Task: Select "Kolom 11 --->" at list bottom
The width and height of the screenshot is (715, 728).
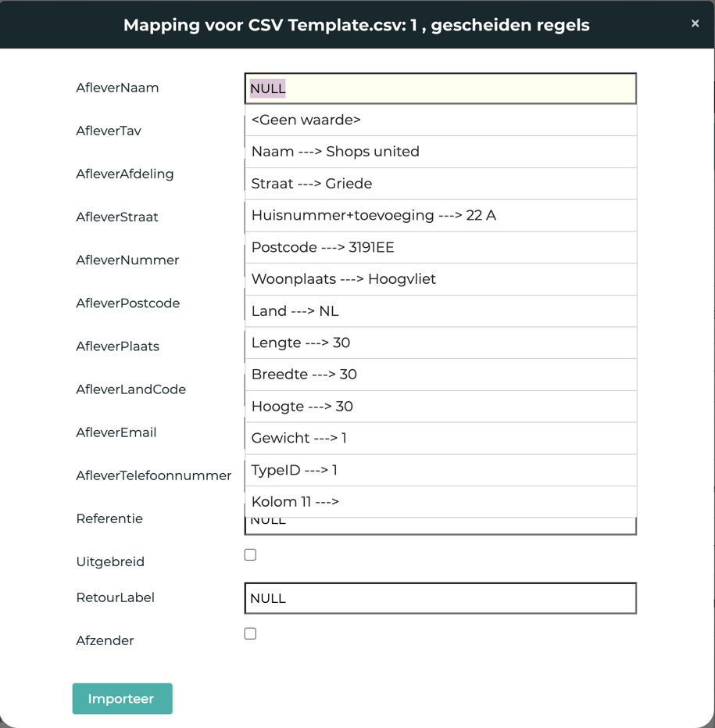Action: coord(293,501)
